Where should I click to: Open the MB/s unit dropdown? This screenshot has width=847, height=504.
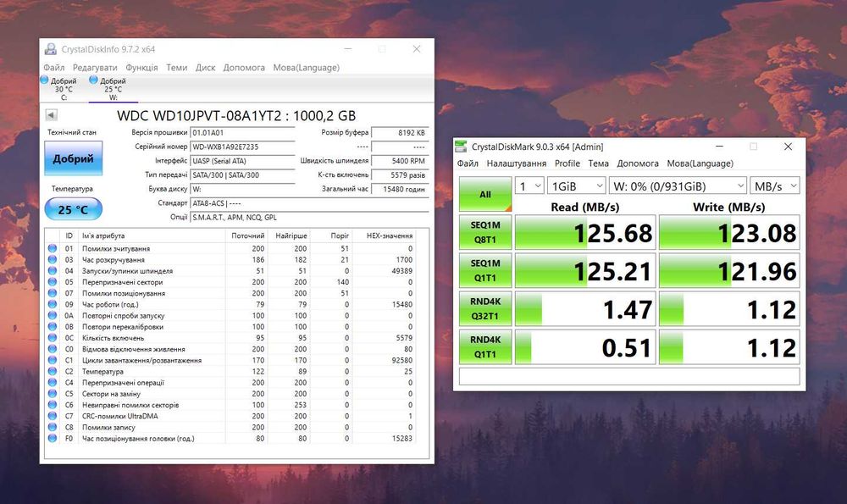click(x=775, y=186)
